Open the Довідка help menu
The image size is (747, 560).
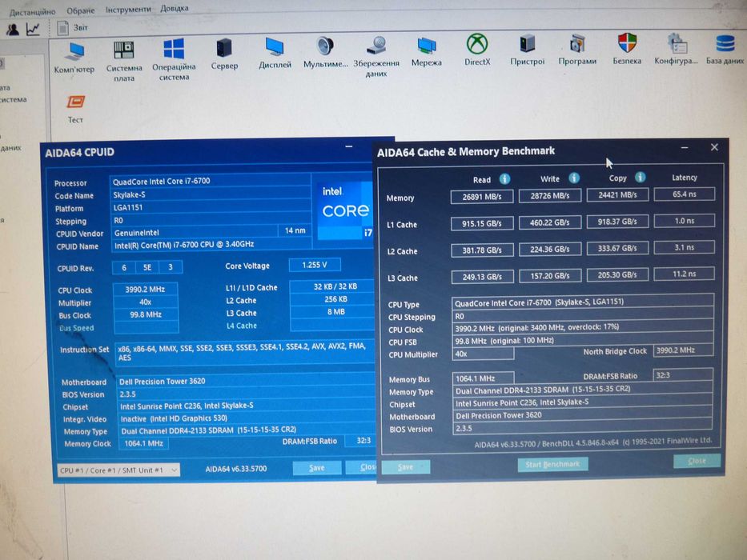[175, 8]
